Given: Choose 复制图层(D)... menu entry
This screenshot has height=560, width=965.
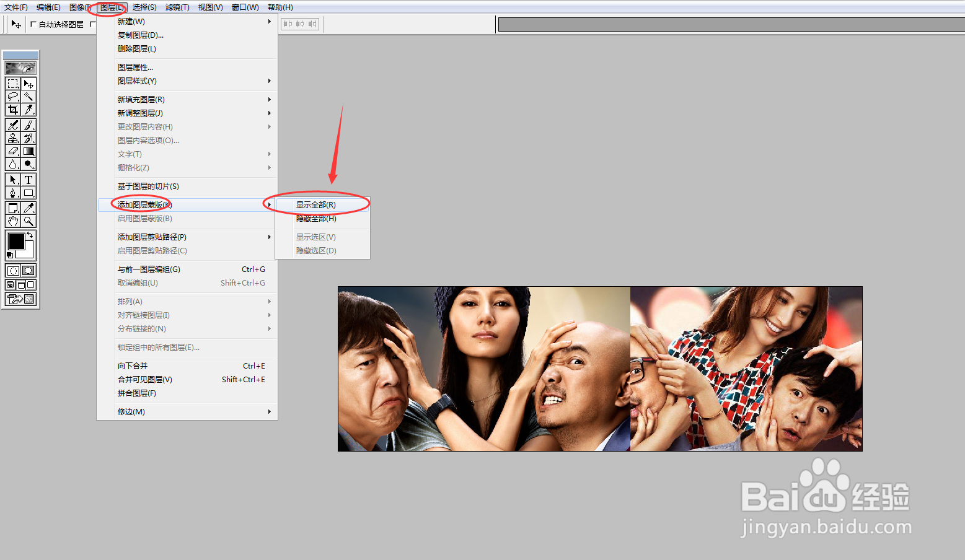Looking at the screenshot, I should tap(187, 35).
